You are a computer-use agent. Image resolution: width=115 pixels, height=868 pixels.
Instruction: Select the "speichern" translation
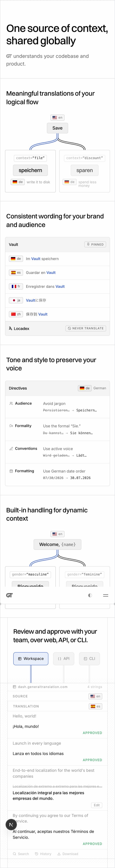point(30,170)
